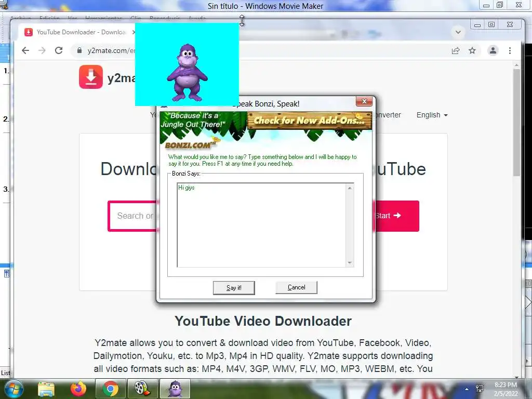Launch Firefox from the taskbar
Image resolution: width=532 pixels, height=399 pixels.
coord(78,389)
